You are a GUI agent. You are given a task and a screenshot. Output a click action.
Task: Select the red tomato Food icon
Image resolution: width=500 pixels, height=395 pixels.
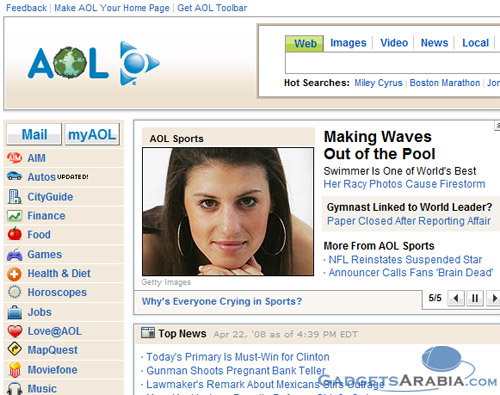click(x=15, y=234)
